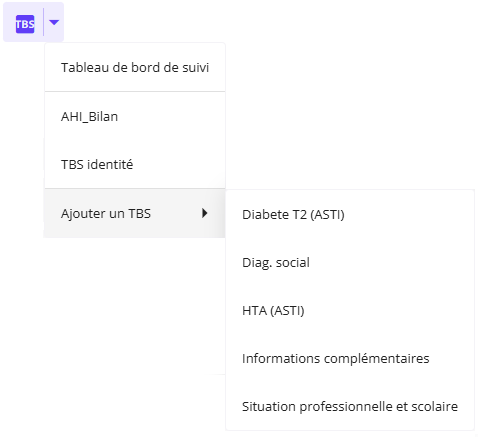Toggle the purple down-arrow beside TBS
Image resolution: width=478 pixels, height=437 pixels.
point(54,22)
